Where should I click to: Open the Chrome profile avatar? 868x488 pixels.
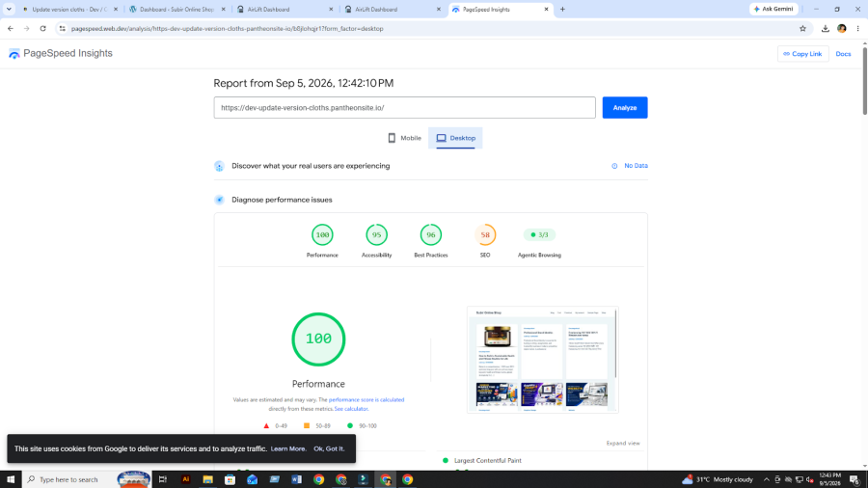click(x=841, y=29)
